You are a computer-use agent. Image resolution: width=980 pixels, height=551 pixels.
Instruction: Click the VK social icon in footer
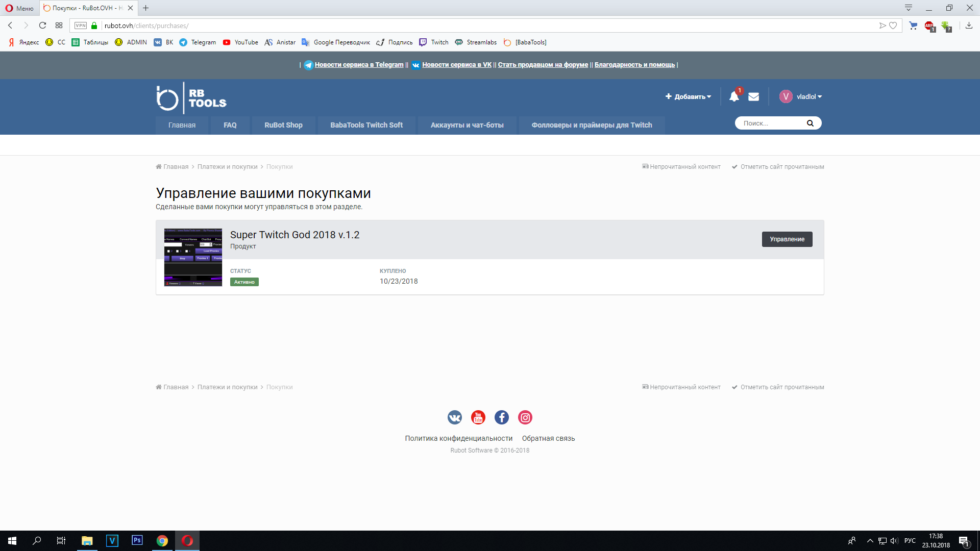point(454,417)
